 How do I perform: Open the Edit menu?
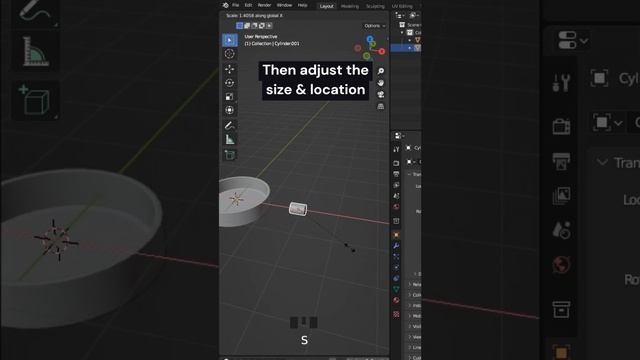248,5
